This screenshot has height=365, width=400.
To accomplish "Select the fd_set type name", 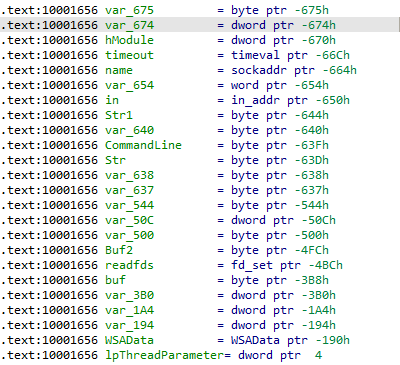I will pyautogui.click(x=252, y=265).
